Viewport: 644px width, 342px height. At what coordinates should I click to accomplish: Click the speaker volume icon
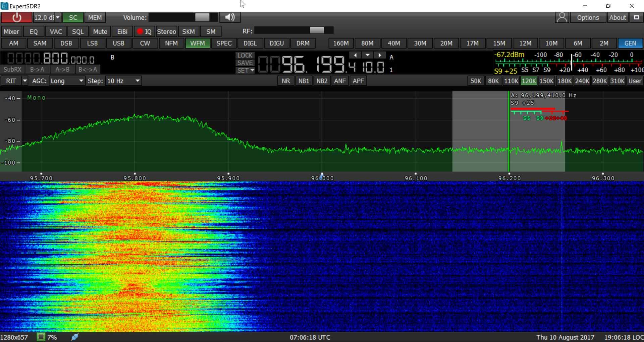[x=230, y=17]
